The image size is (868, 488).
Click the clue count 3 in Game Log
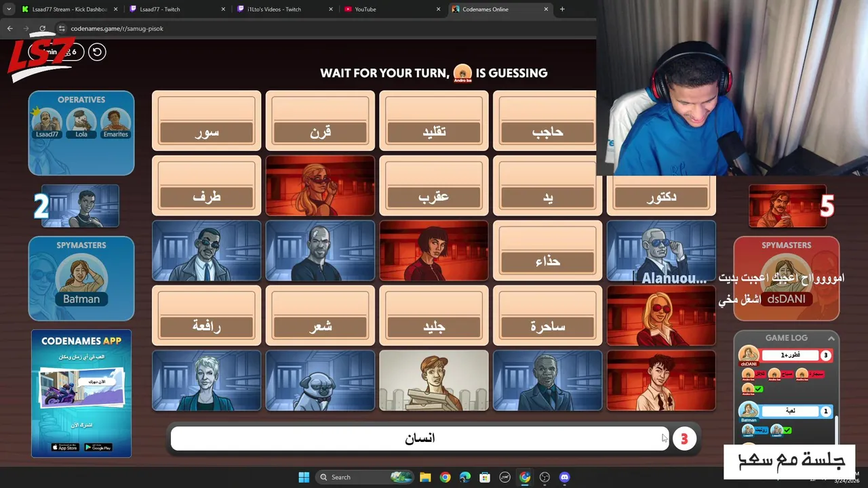825,355
